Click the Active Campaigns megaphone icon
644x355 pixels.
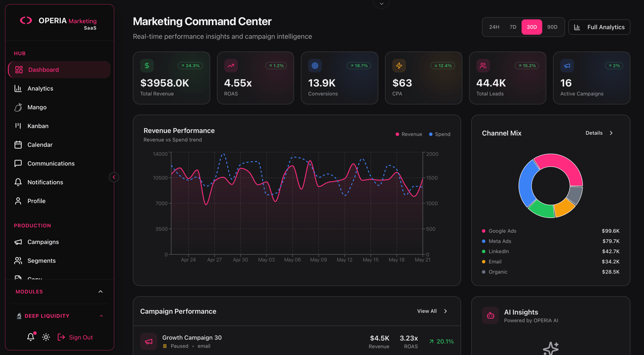567,65
